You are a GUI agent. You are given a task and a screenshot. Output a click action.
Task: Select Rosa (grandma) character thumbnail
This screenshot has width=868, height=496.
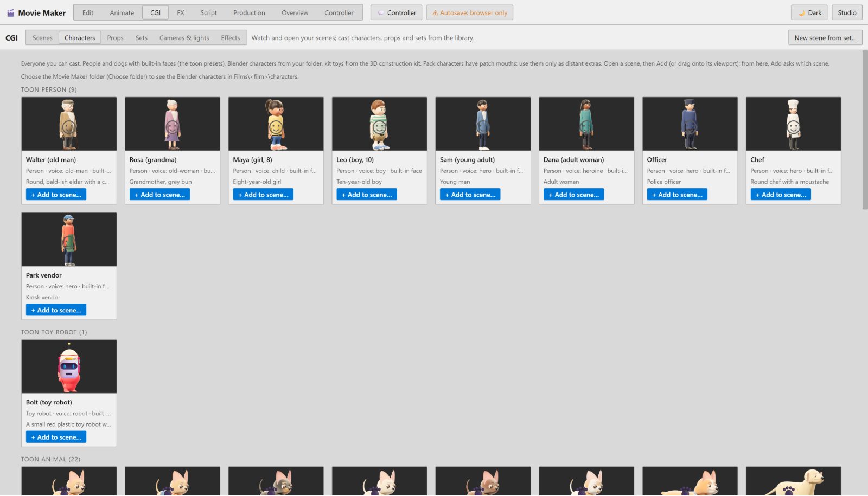(x=173, y=124)
